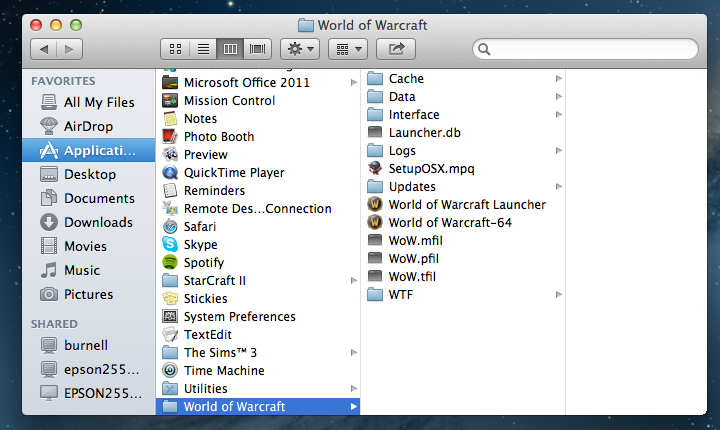Open the Action gear dropdown menu

300,48
